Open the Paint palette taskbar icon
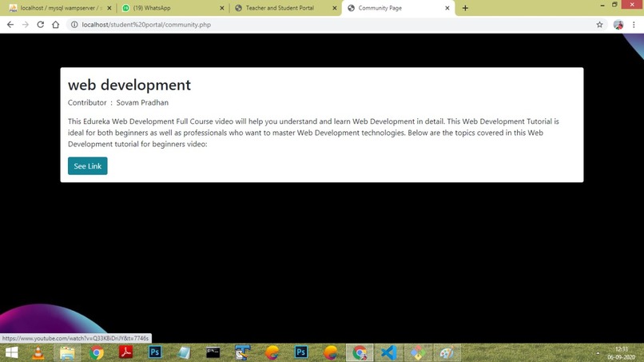This screenshot has height=362, width=644. coord(447,353)
